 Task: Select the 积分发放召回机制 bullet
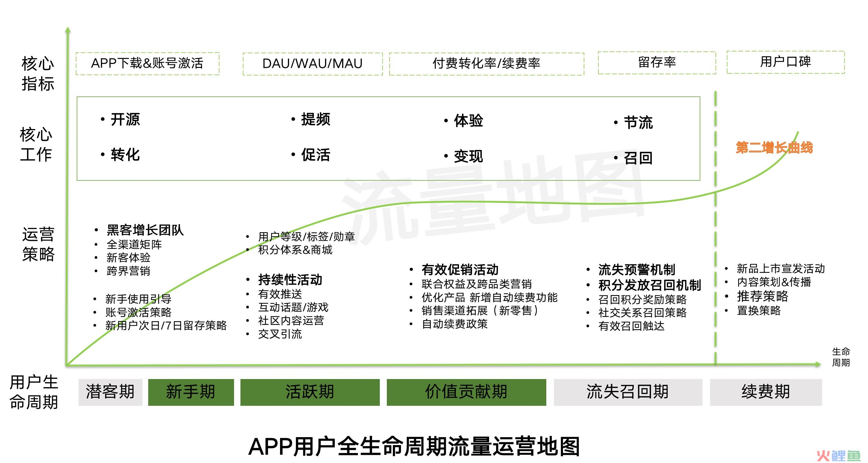[x=650, y=285]
